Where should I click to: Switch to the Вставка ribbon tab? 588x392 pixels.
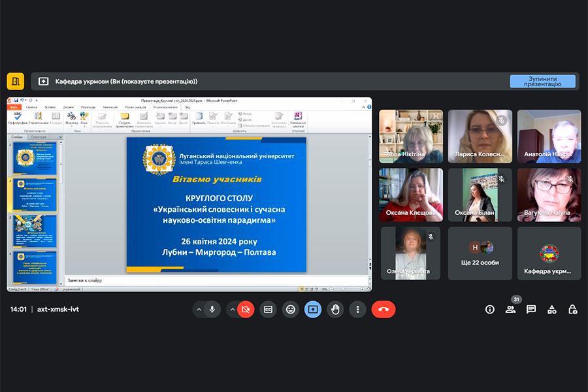point(50,107)
